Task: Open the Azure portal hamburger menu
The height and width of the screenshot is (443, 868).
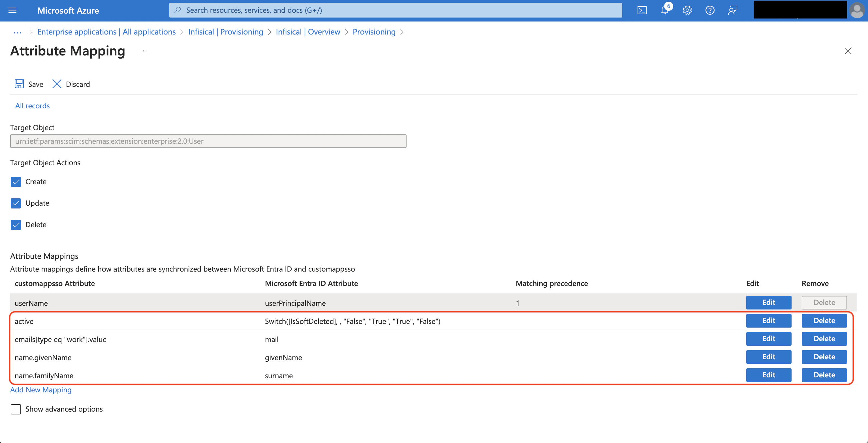Action: click(x=12, y=10)
